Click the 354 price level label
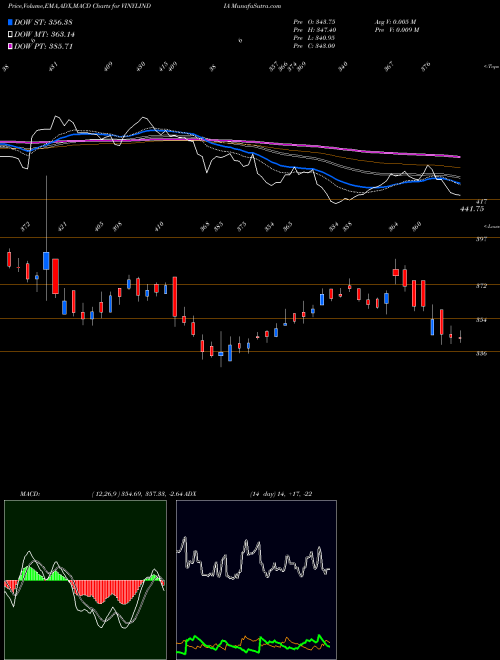Image resolution: width=500 pixels, height=660 pixels. (481, 320)
